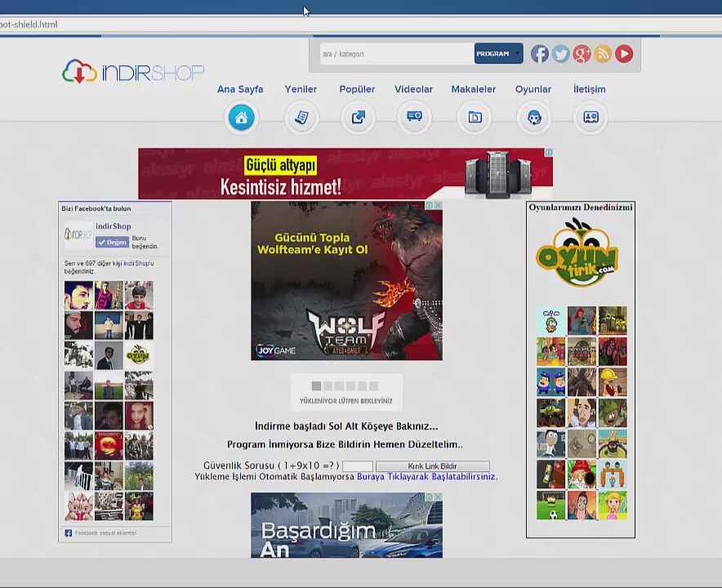Click the Yeniler document icon
This screenshot has height=588, width=722.
click(301, 118)
